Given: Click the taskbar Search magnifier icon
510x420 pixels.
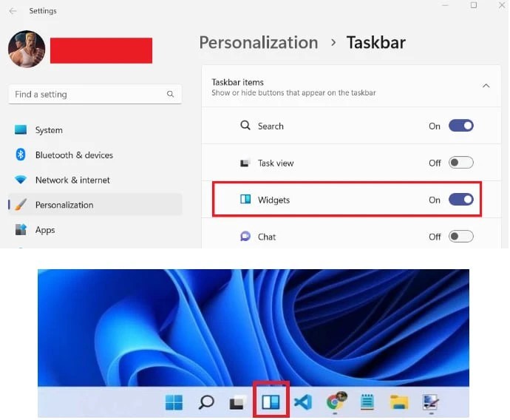Looking at the screenshot, I should coord(206,402).
